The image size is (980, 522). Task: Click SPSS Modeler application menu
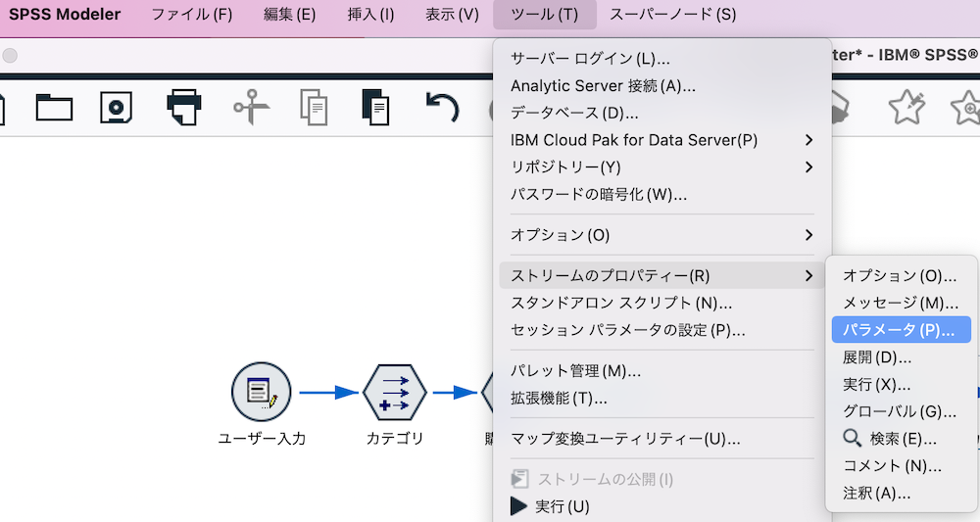pyautogui.click(x=65, y=15)
